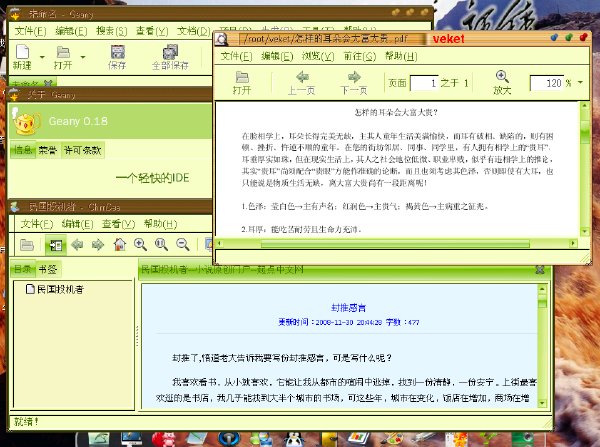Screen dimensions: 600x447
Task: Open Geany's Search (搜索) menu
Action: click(x=111, y=31)
